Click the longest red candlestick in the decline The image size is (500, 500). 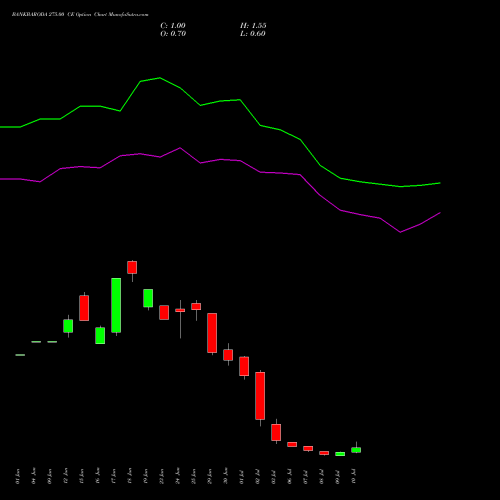pyautogui.click(x=260, y=396)
